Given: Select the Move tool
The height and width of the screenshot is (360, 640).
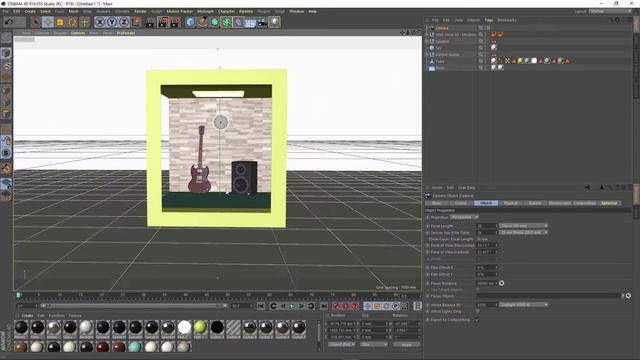Looking at the screenshot, I should pos(48,22).
